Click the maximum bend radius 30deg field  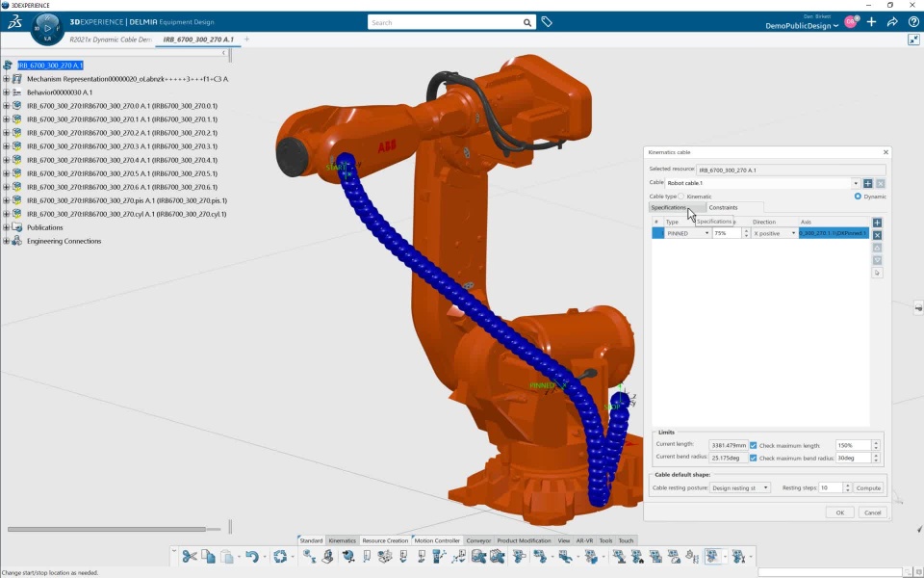click(854, 458)
